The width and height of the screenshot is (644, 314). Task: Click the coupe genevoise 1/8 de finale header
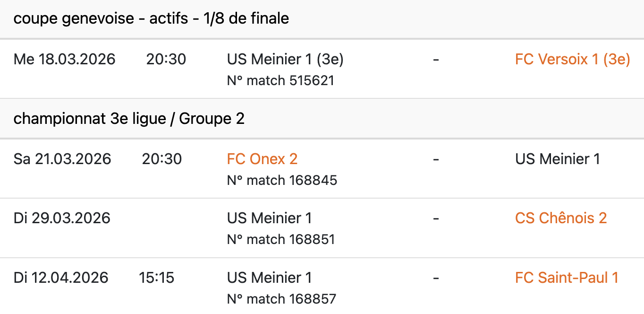point(151,19)
